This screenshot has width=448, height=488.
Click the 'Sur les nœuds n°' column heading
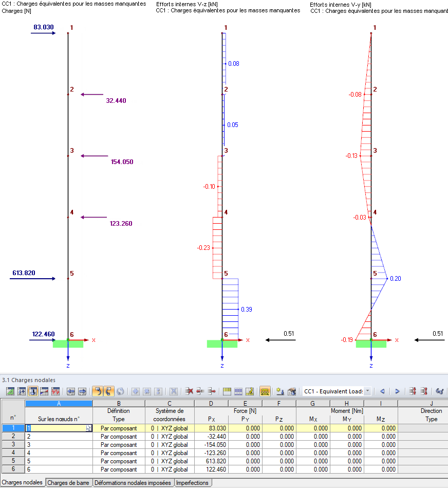59,419
